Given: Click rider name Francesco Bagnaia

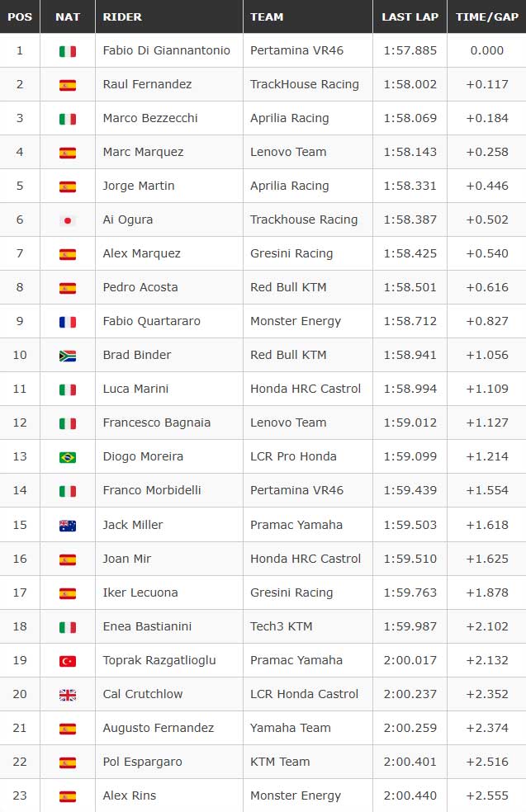Looking at the screenshot, I should click(x=157, y=423).
